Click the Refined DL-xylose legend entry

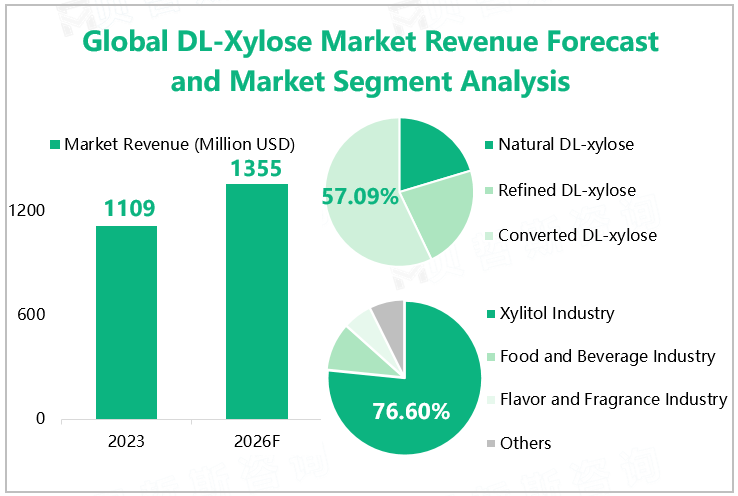tap(566, 190)
